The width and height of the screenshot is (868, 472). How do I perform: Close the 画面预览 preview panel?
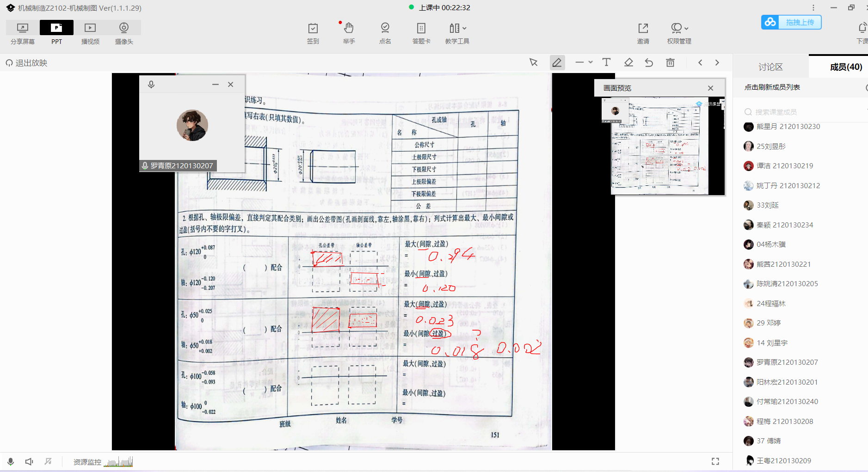(x=710, y=88)
